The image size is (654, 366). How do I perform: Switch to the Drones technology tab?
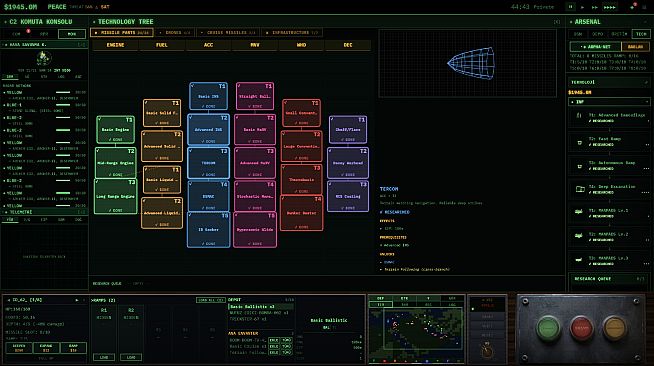tap(175, 33)
